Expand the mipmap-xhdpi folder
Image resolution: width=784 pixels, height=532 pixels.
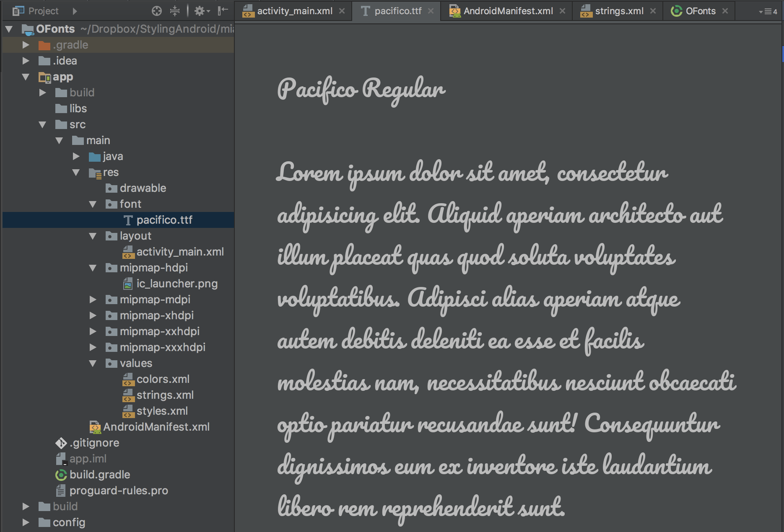pos(93,315)
